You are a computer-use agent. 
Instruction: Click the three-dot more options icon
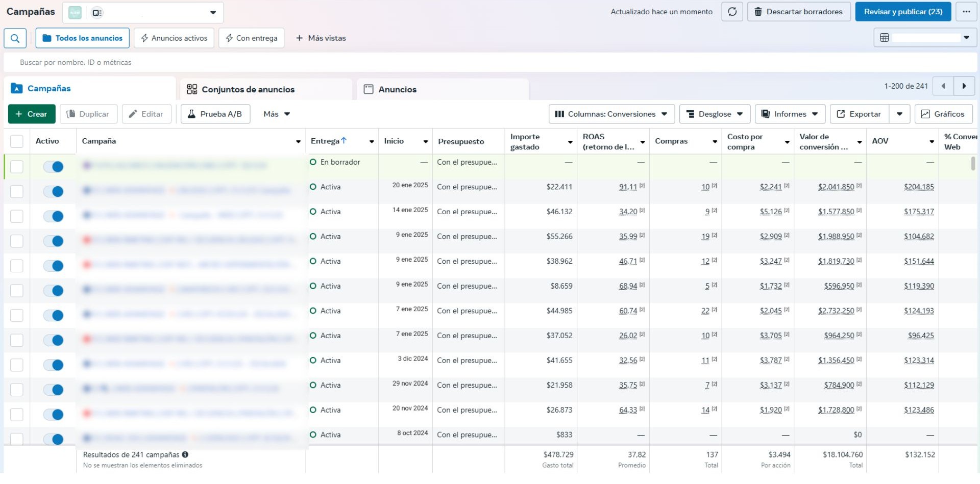click(966, 12)
